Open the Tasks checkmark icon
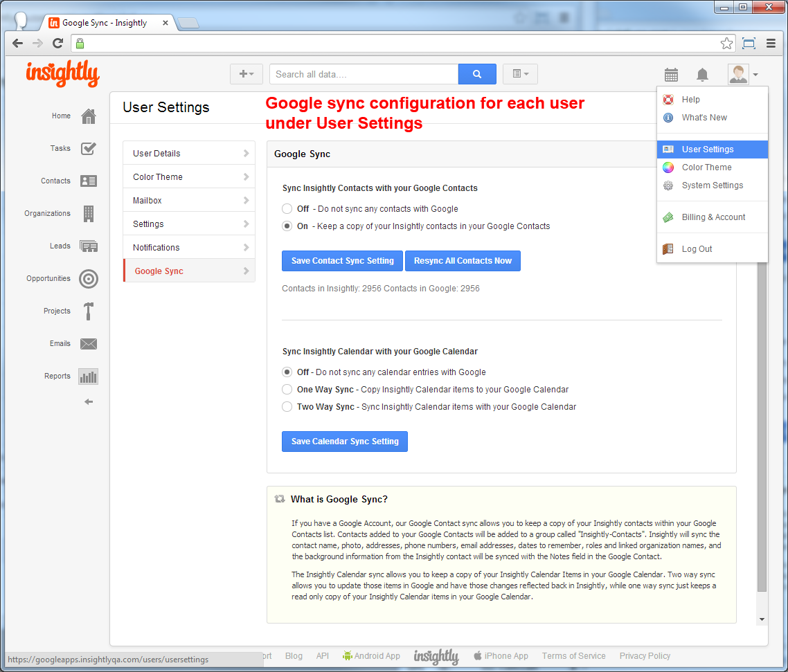The image size is (788, 672). 89,149
